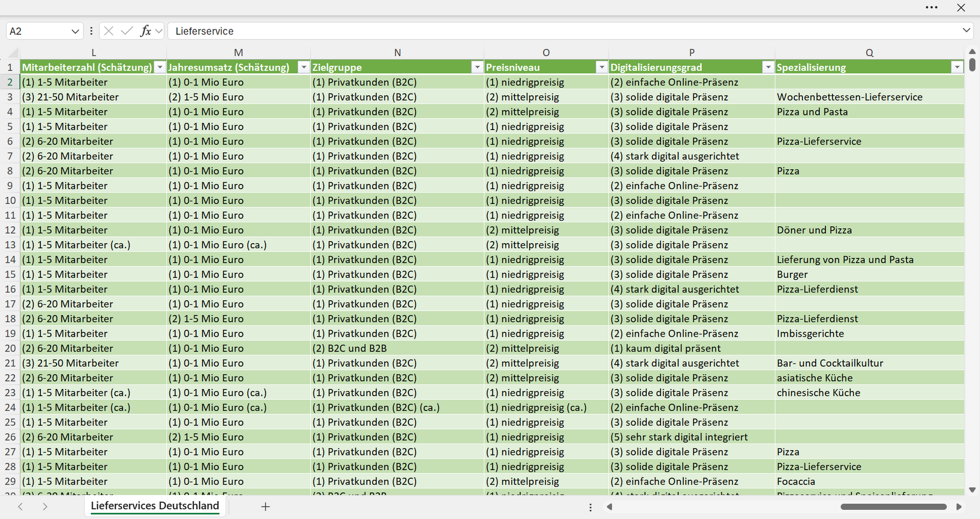Open Digitalisierungsgrad filter dropdown

pyautogui.click(x=768, y=67)
